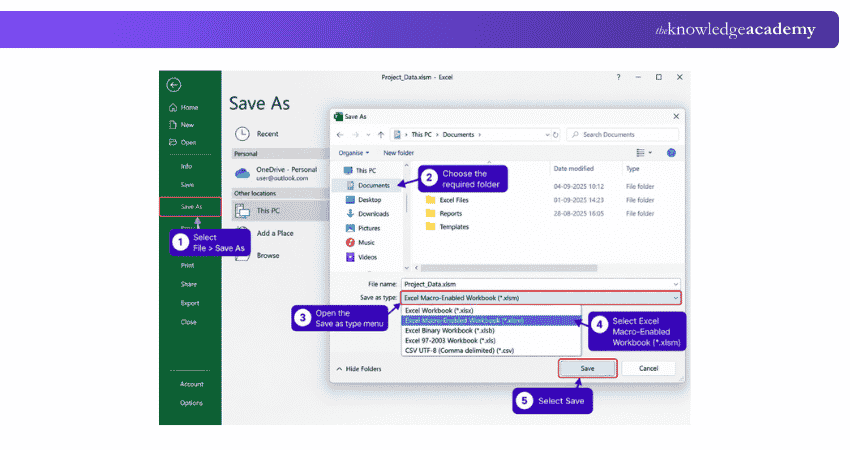Click Documents in the address breadcrumb
This screenshot has height=450, width=850.
pos(458,134)
